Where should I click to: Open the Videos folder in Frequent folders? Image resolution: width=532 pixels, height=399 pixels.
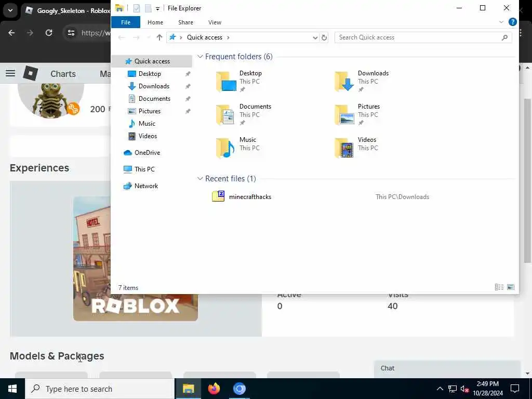(355, 148)
